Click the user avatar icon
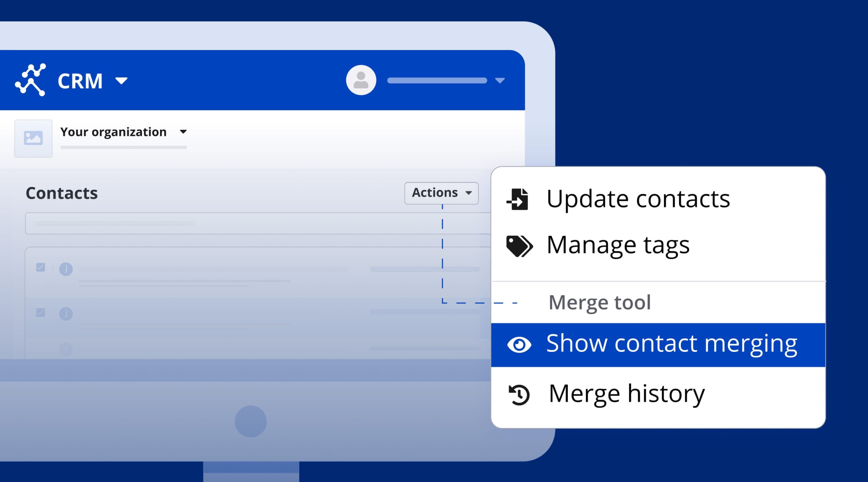The height and width of the screenshot is (482, 868). coord(361,80)
